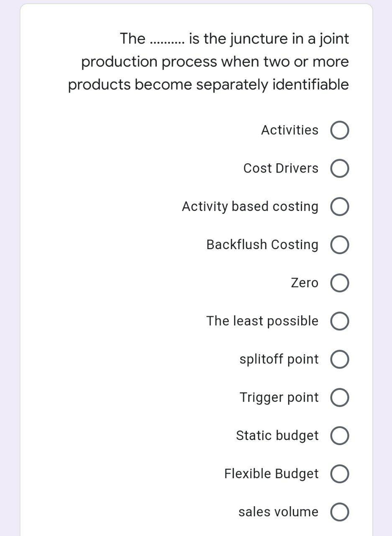Image resolution: width=392 pixels, height=536 pixels.
Task: Select the Activities radio button
Action: [x=339, y=130]
